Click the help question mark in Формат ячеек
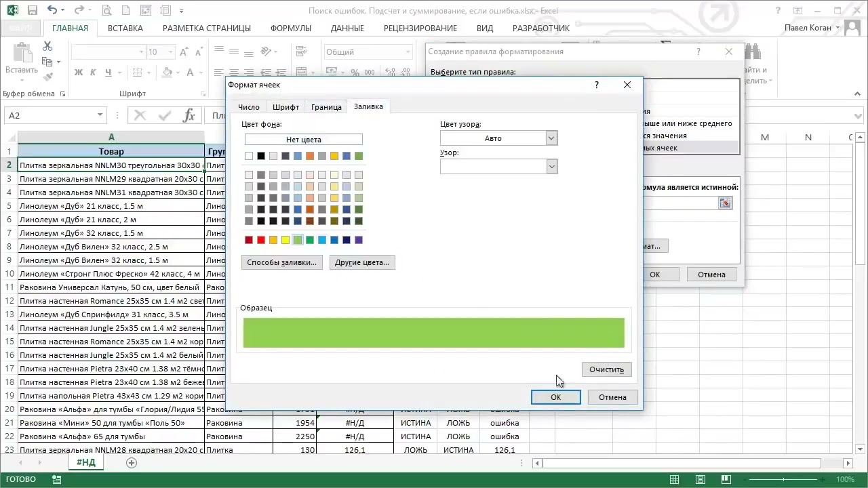 coord(597,85)
